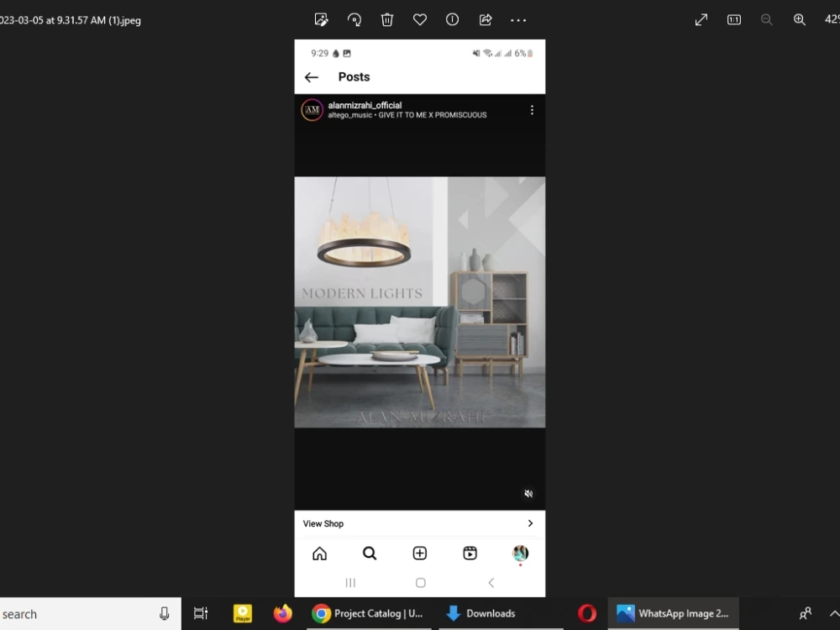Screen dimensions: 840x630
Task: Open the edit image tool
Action: pyautogui.click(x=321, y=20)
